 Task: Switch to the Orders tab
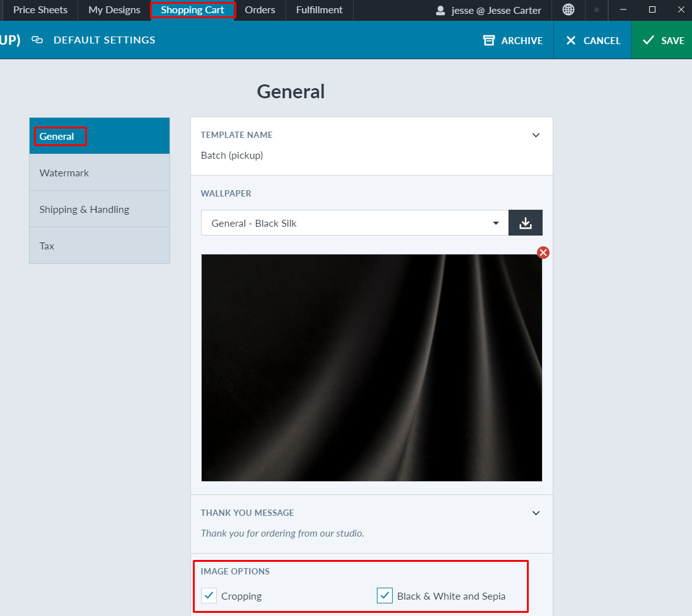pyautogui.click(x=260, y=10)
